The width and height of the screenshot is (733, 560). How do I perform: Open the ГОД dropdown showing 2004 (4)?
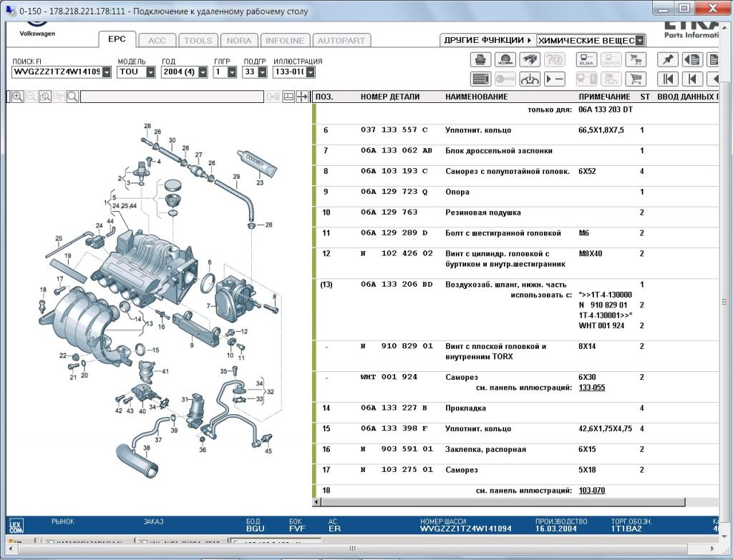(x=203, y=72)
